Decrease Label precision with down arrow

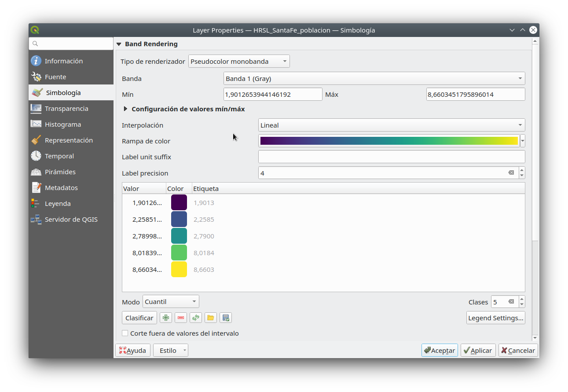coord(522,176)
